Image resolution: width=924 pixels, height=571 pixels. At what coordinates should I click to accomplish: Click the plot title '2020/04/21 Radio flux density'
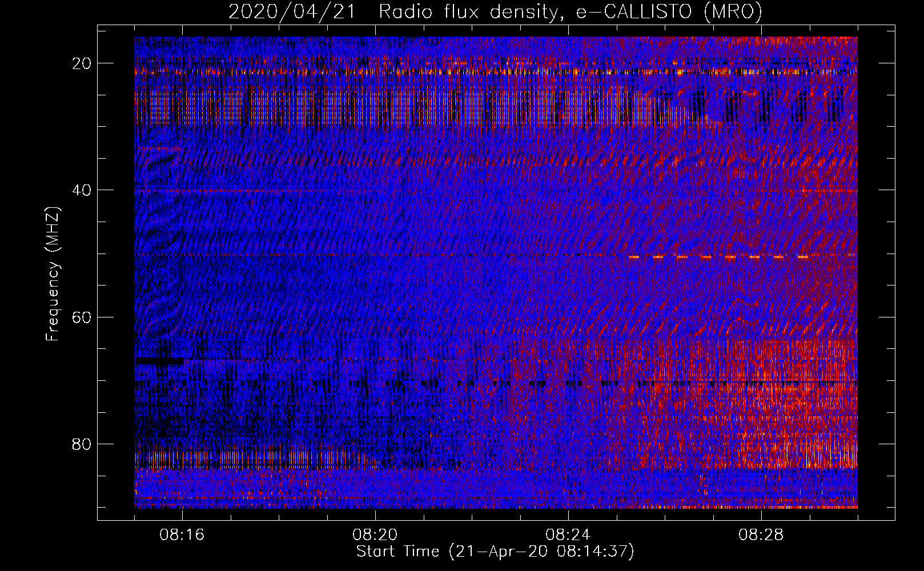495,11
